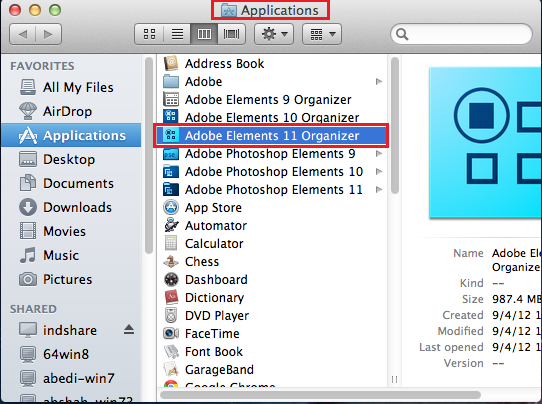Switch to Cover Flow view

click(231, 34)
